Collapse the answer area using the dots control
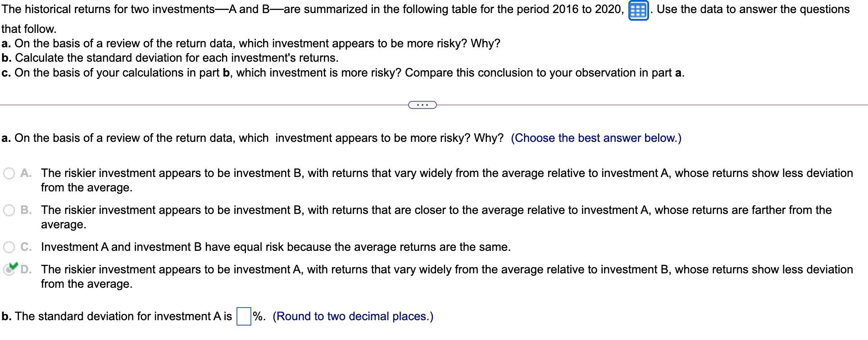This screenshot has height=340, width=868. [x=422, y=104]
